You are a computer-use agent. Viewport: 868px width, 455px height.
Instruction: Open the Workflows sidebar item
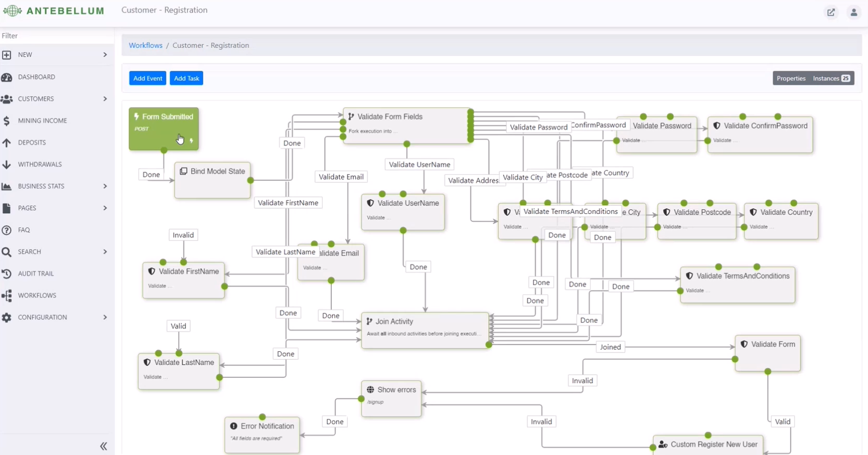pyautogui.click(x=57, y=296)
